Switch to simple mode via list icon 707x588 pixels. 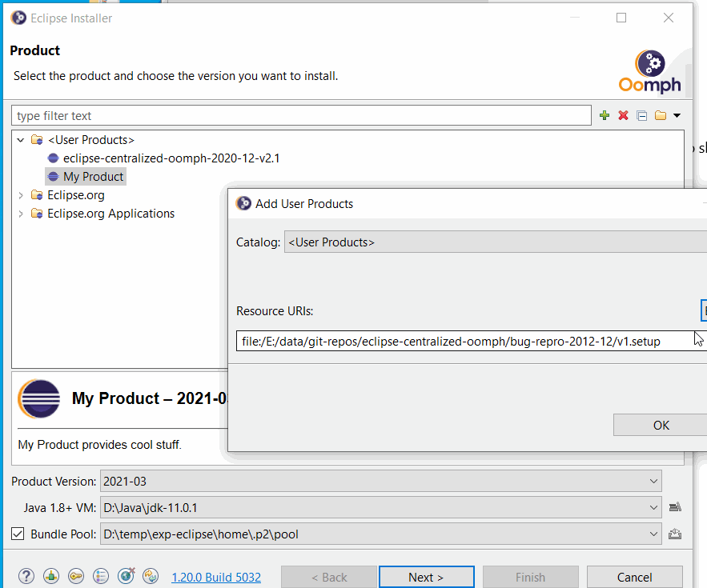tap(101, 576)
